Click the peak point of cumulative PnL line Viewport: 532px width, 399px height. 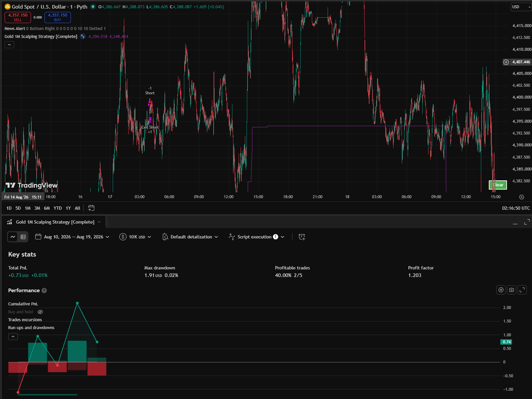77,303
